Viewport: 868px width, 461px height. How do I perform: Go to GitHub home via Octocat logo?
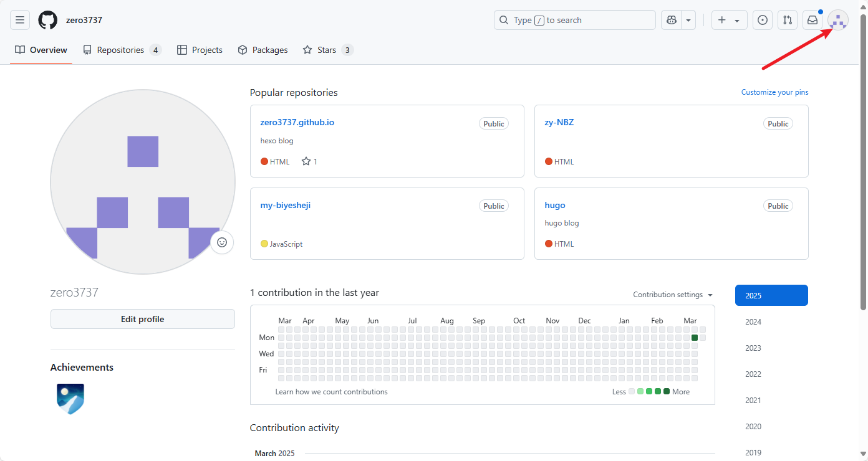(48, 20)
